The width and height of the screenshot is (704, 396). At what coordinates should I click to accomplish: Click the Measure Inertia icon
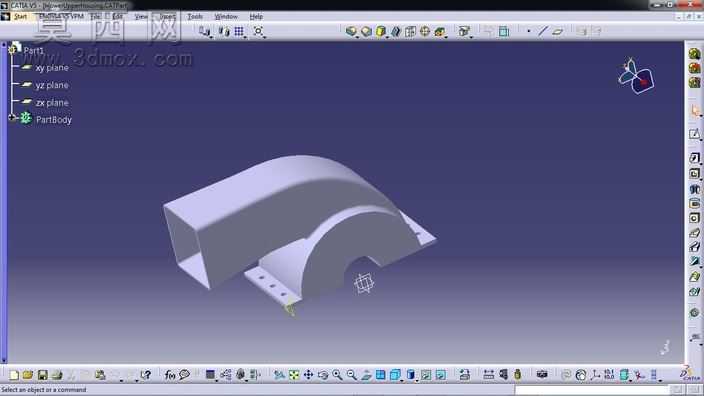pyautogui.click(x=518, y=375)
